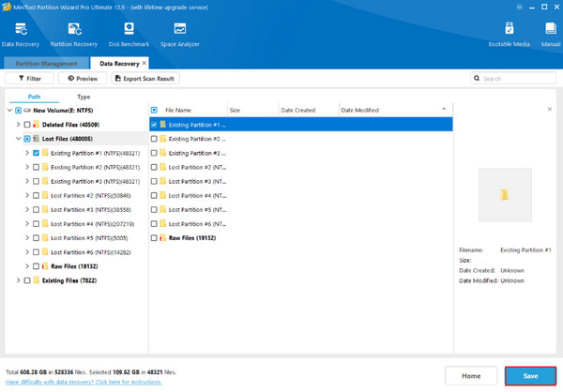Screen dimensions: 563x392
Task: Click Lost Partition #6 folder icon in list
Action: pos(162,223)
